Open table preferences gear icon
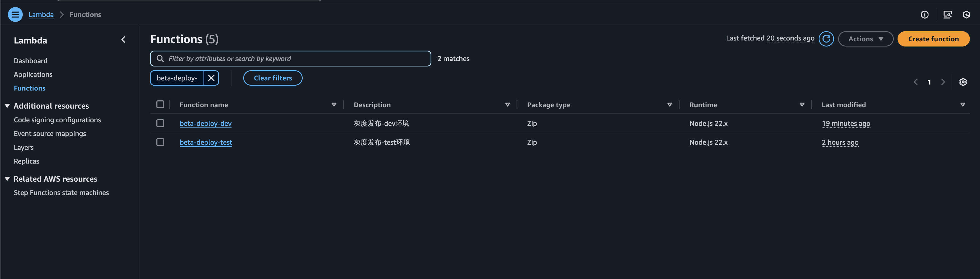The image size is (980, 279). point(963,82)
